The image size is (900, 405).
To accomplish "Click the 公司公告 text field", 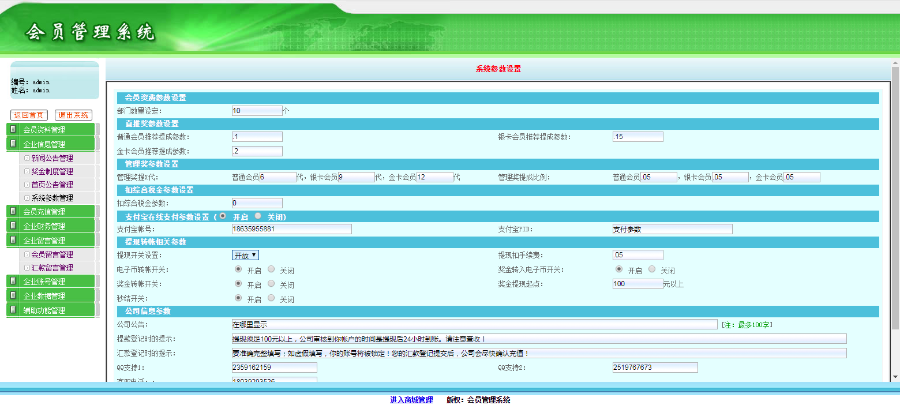I will tap(474, 324).
